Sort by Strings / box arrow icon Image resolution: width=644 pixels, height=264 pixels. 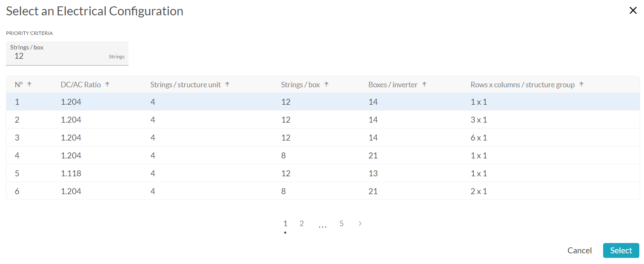click(326, 84)
